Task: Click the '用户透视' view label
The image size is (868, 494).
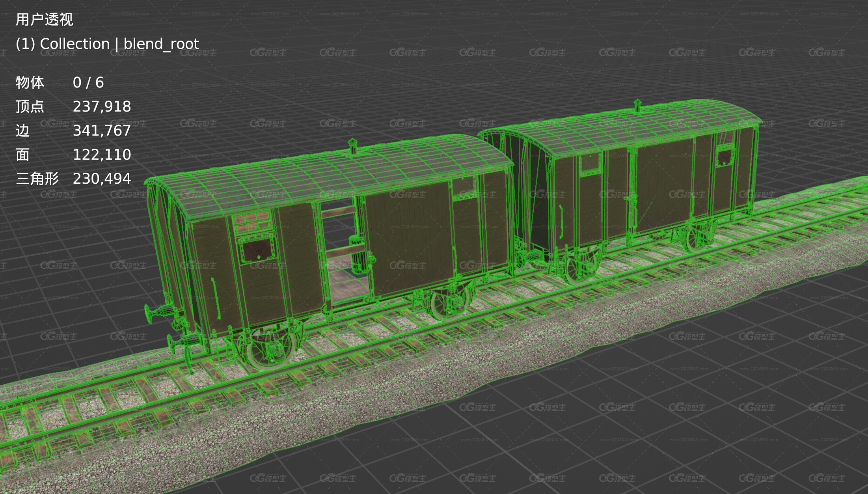Action: coord(44,19)
